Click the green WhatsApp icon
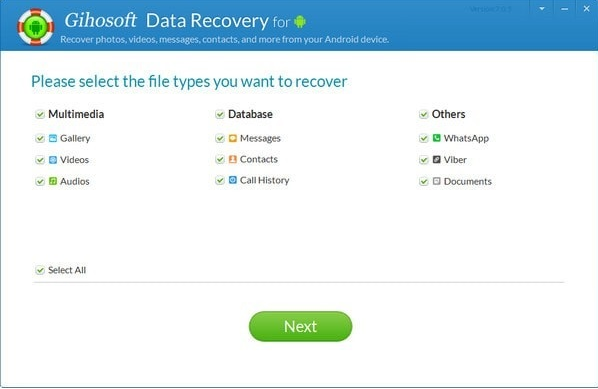Viewport: 598px width, 389px height. (437, 138)
